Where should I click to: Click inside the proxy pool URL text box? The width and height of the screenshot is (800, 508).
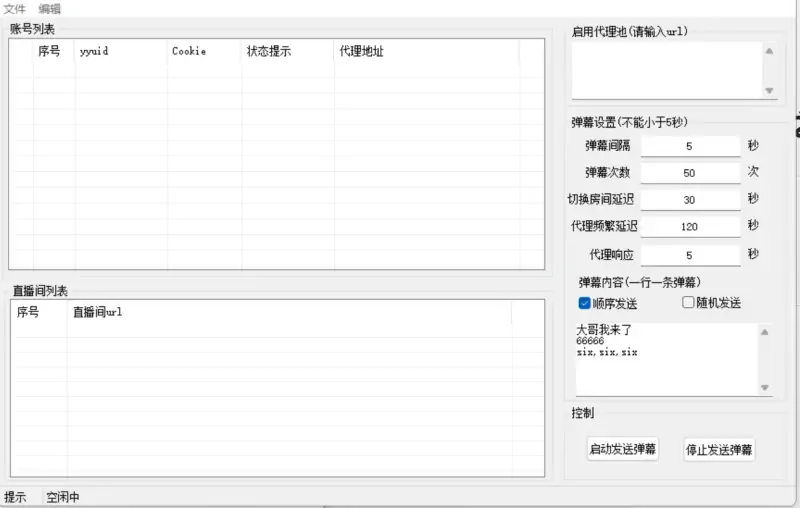click(665, 70)
